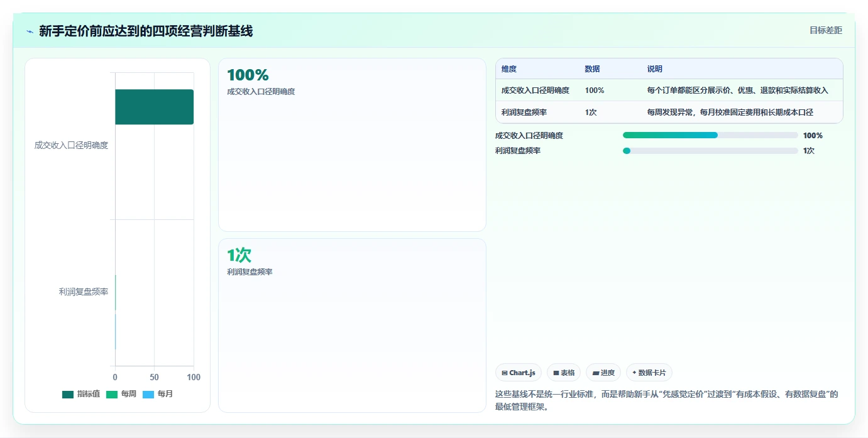Click the 成交收入口径明确度 progress bar
868x438 pixels.
pyautogui.click(x=710, y=135)
